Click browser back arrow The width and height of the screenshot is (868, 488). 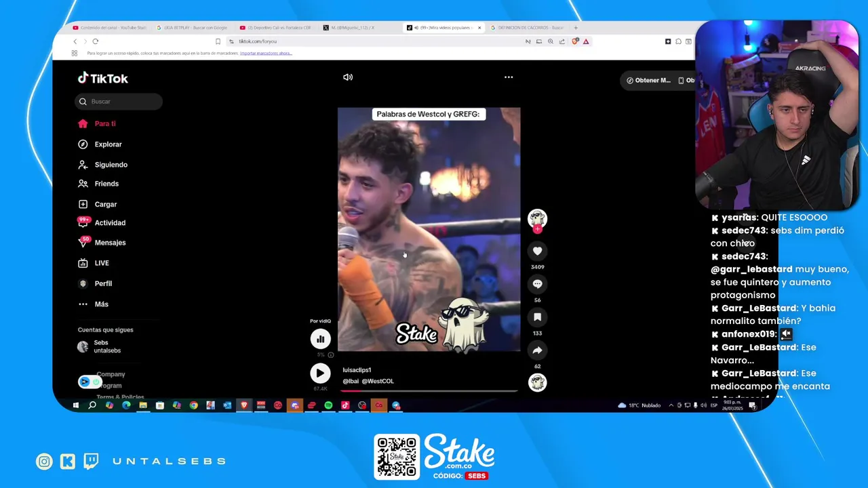coord(75,41)
